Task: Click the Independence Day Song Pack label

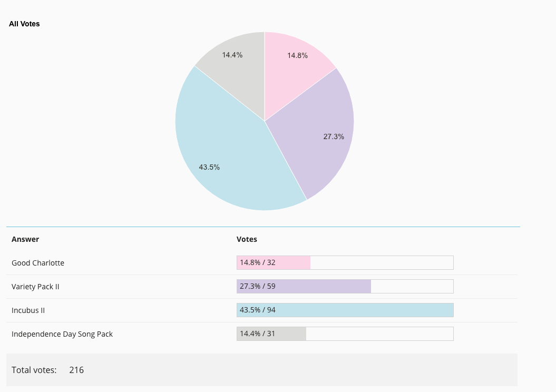Action: pyautogui.click(x=62, y=334)
